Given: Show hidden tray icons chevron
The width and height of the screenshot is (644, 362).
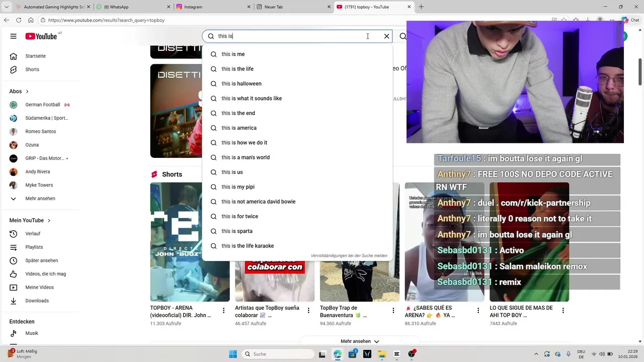Looking at the screenshot, I should tap(536, 354).
